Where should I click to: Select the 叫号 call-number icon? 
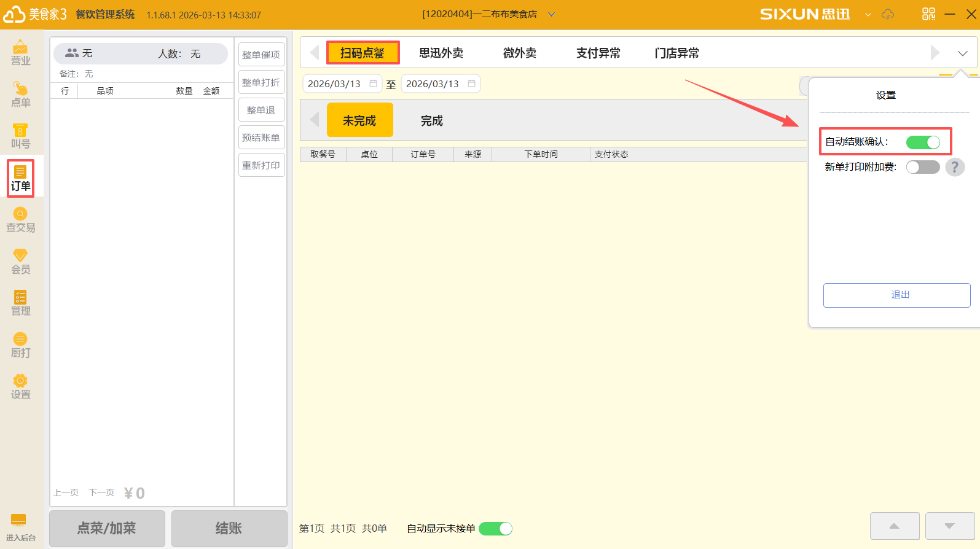[20, 136]
